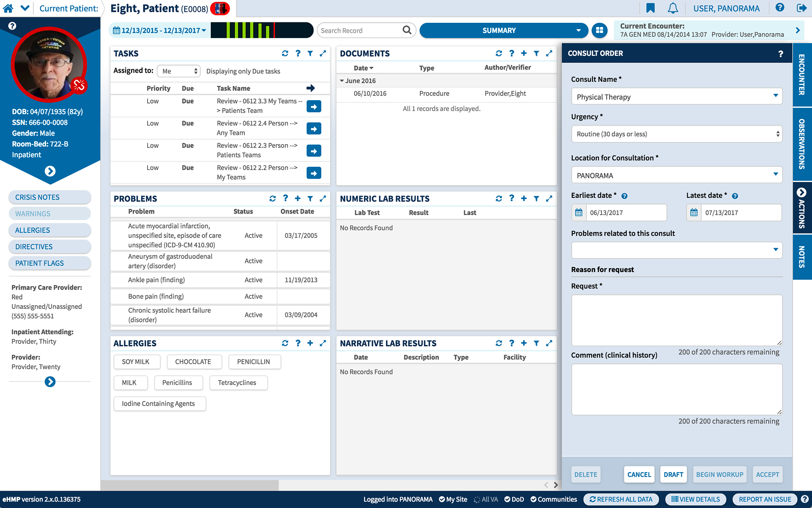Viewport: 812px width, 508px height.
Task: Open the Observations side tab
Action: coord(802,144)
